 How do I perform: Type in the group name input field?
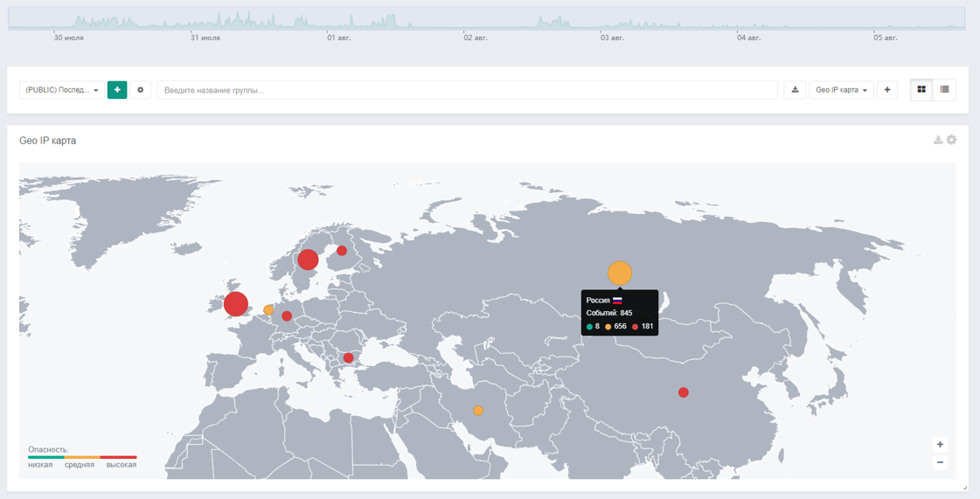pos(467,90)
